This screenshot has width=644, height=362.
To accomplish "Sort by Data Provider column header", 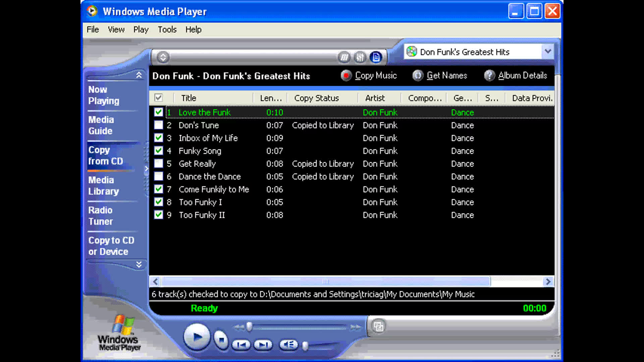I will 530,98.
